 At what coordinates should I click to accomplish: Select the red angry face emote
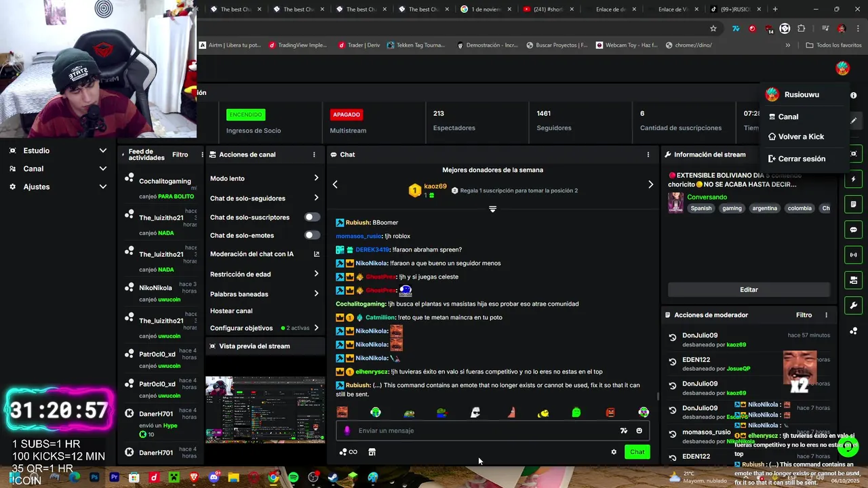click(610, 412)
